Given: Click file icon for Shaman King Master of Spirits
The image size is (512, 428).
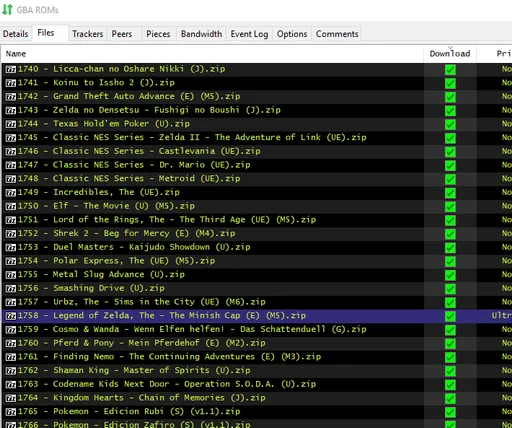Looking at the screenshot, I should (x=11, y=371).
